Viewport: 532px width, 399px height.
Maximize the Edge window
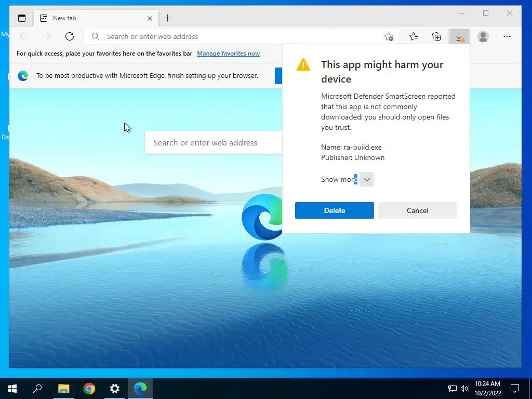coord(486,13)
